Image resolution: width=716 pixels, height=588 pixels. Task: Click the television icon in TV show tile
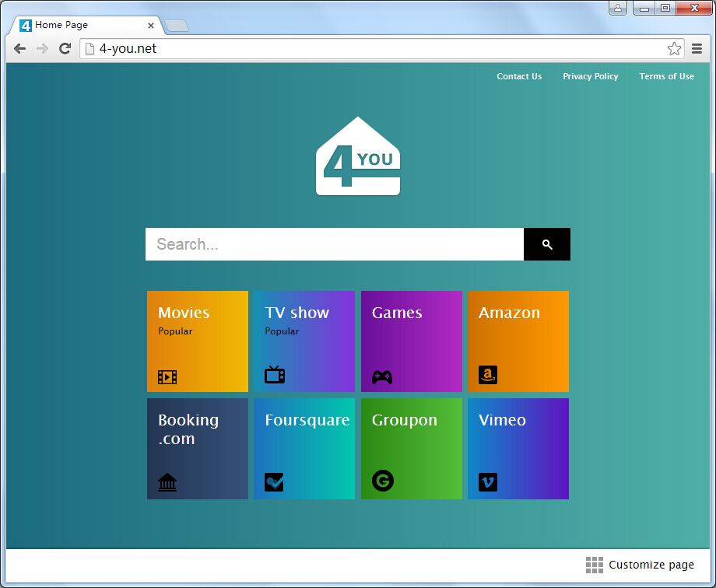275,374
